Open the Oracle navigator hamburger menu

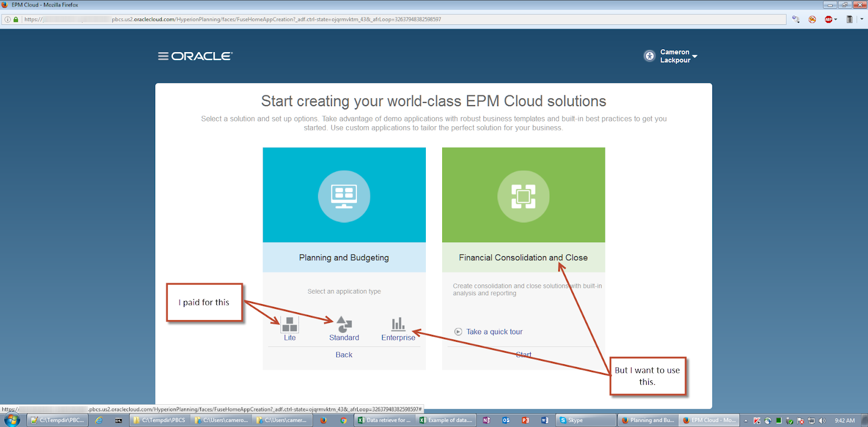(x=163, y=56)
